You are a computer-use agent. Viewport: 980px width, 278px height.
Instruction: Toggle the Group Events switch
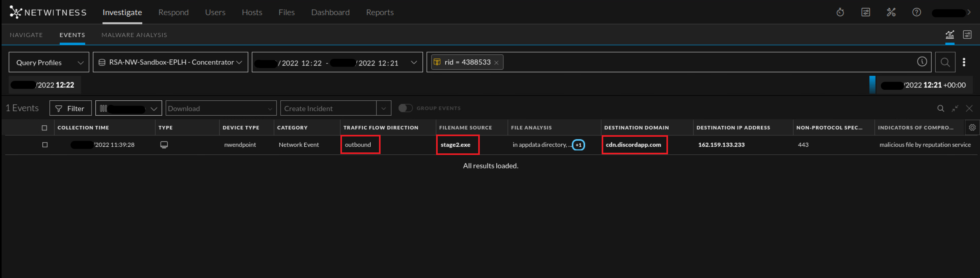point(405,109)
